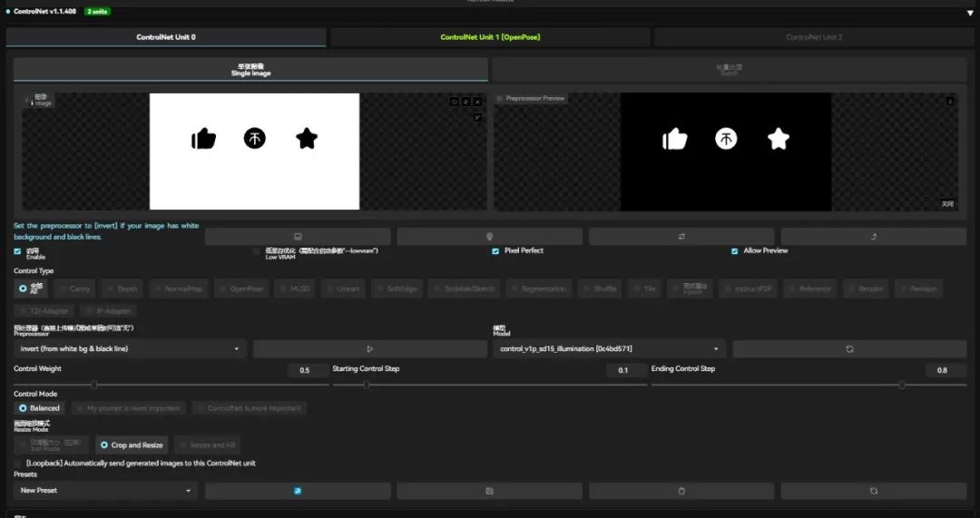Toggle the Allow Preview checkbox
Image resolution: width=980 pixels, height=518 pixels.
[734, 251]
